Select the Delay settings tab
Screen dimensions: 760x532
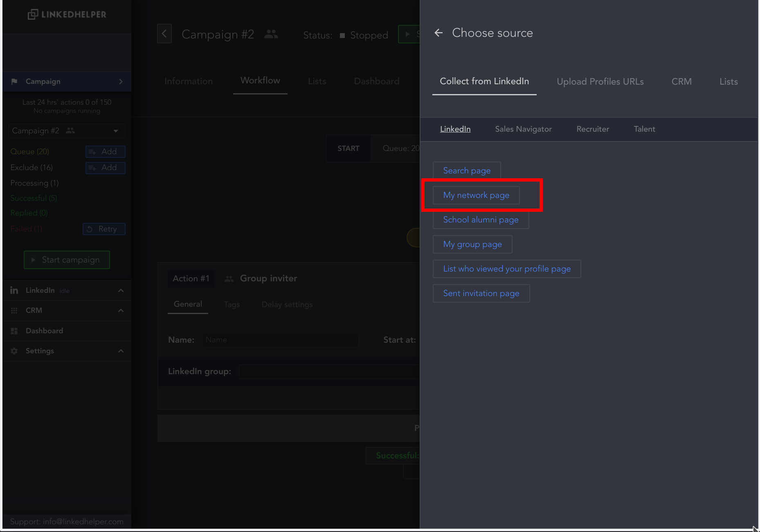pyautogui.click(x=287, y=305)
